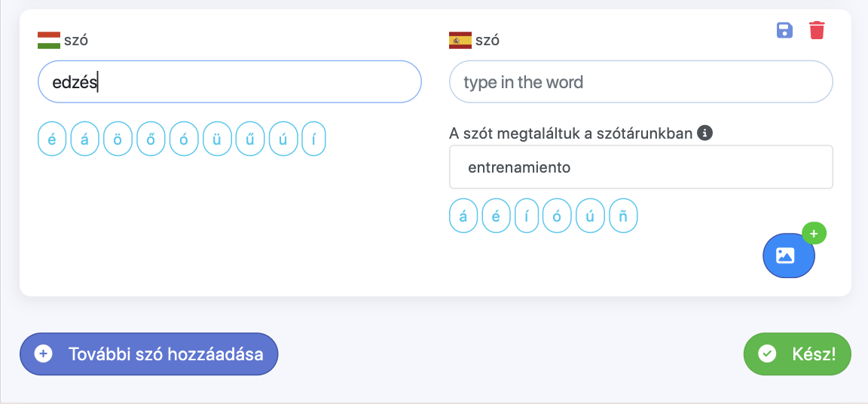Delete the word pair with trash icon
The image size is (868, 404).
point(817,30)
